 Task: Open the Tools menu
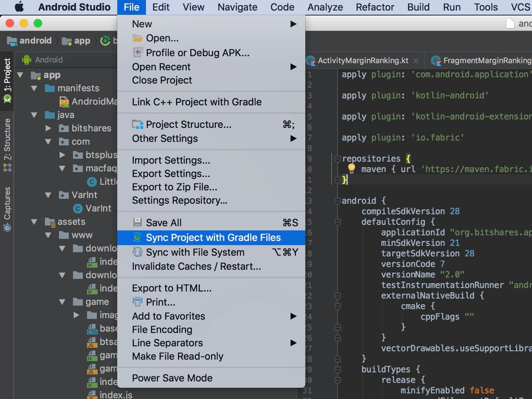click(486, 7)
